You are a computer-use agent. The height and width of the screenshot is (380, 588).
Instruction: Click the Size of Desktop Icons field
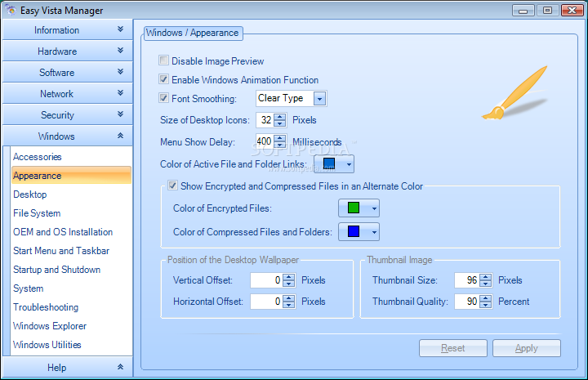(265, 120)
